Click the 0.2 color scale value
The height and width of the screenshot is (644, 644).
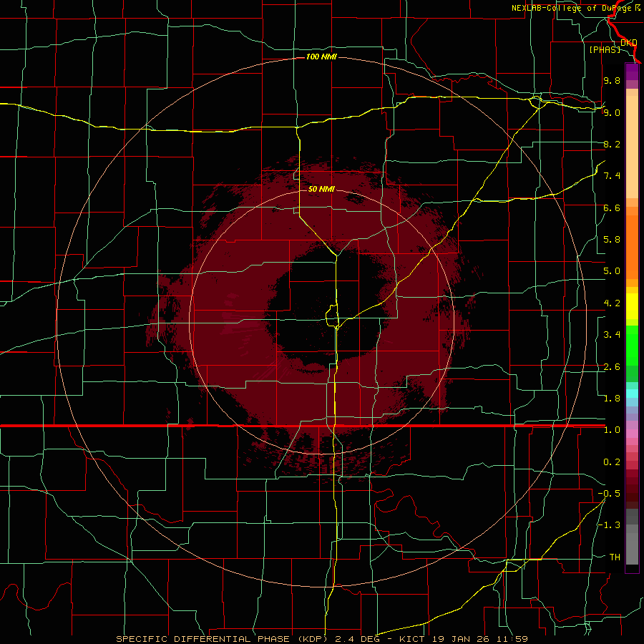612,462
